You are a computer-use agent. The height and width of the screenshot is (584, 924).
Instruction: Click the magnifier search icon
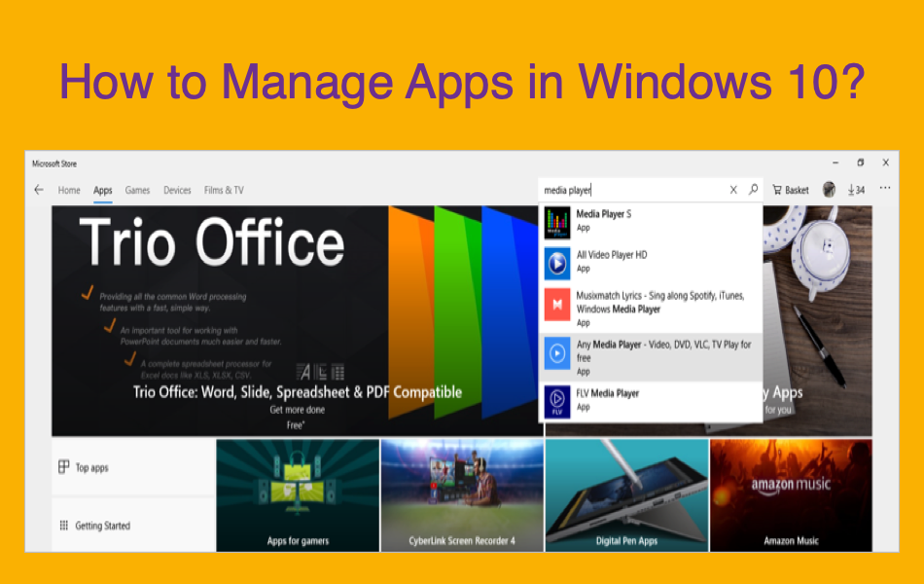(x=753, y=190)
